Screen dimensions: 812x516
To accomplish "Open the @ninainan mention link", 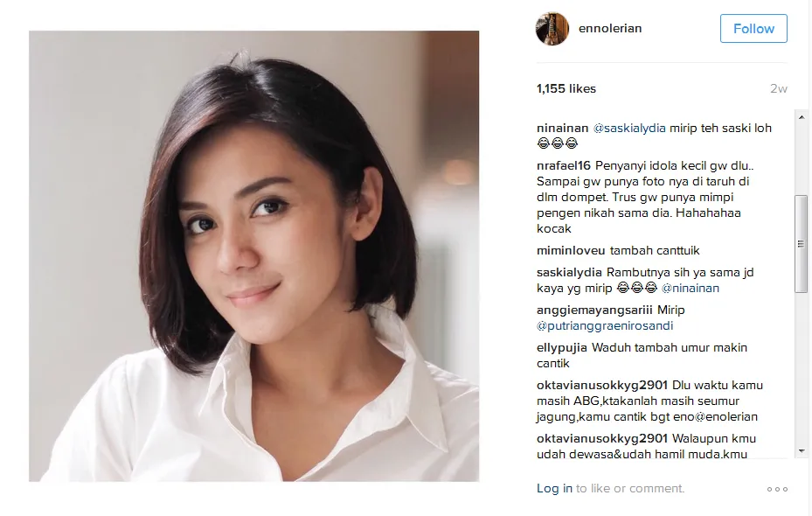I will [x=691, y=288].
